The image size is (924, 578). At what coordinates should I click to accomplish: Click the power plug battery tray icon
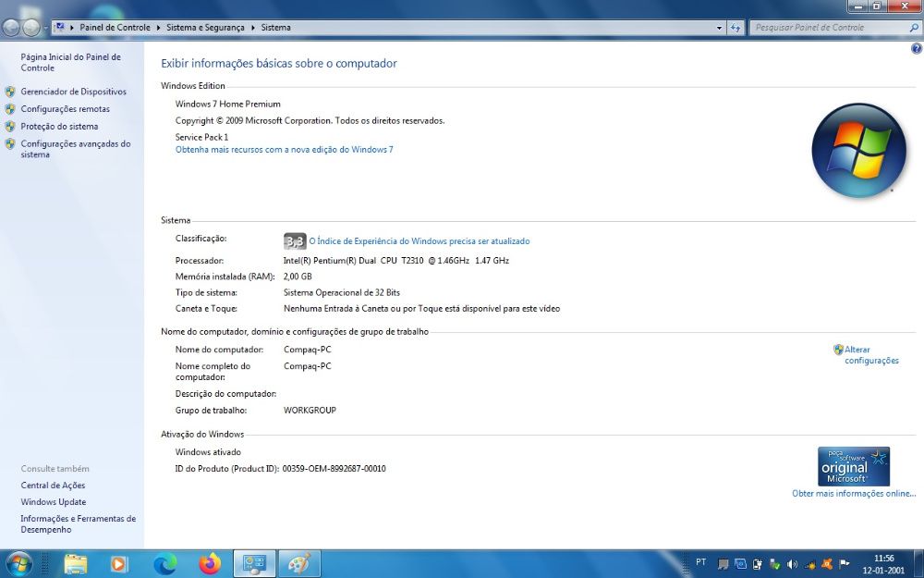click(758, 564)
